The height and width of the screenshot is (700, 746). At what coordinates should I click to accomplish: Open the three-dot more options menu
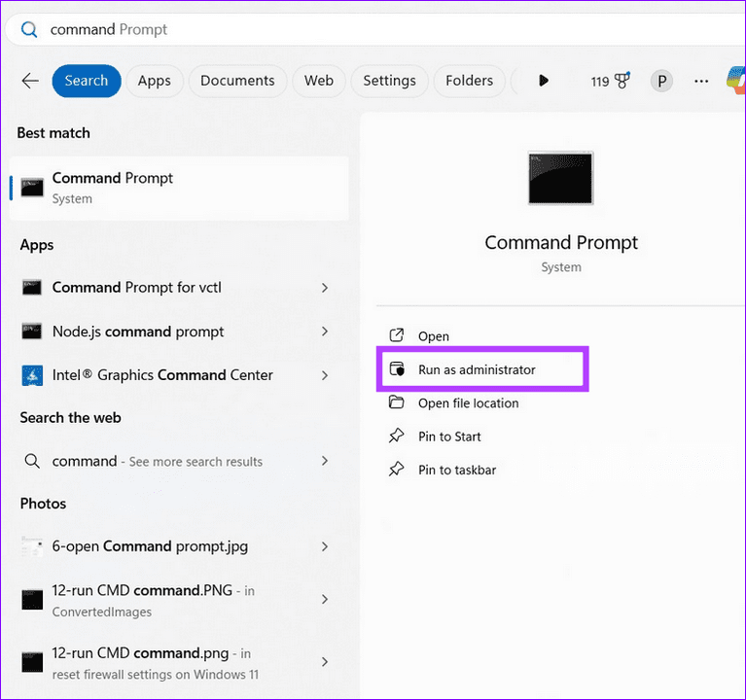[x=701, y=82]
